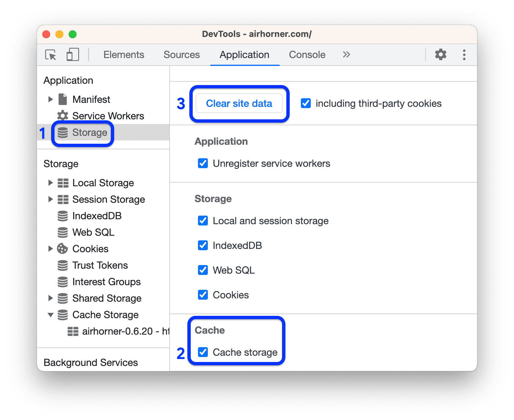Uncheck including third-party cookies
Viewport: 514px width, 420px height.
click(x=305, y=103)
